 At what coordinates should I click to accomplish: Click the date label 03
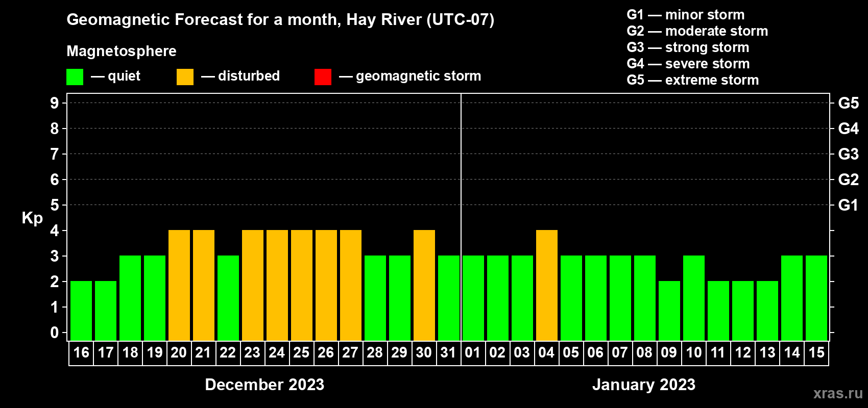[x=522, y=352]
